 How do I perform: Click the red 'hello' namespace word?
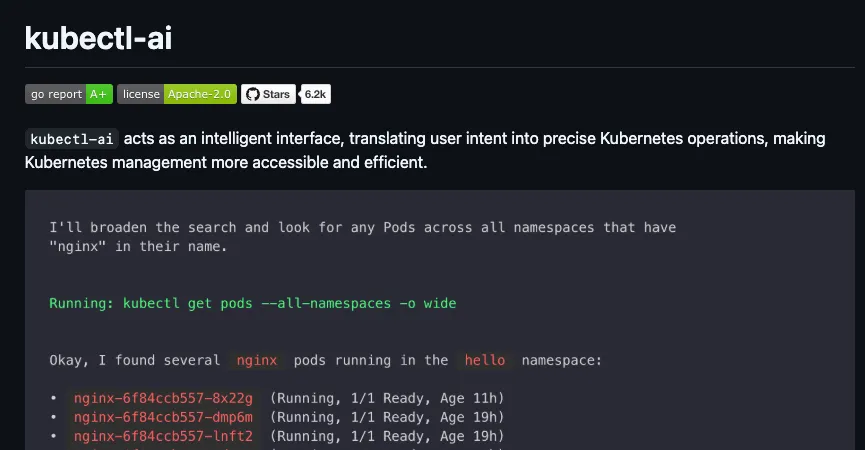pyautogui.click(x=485, y=361)
